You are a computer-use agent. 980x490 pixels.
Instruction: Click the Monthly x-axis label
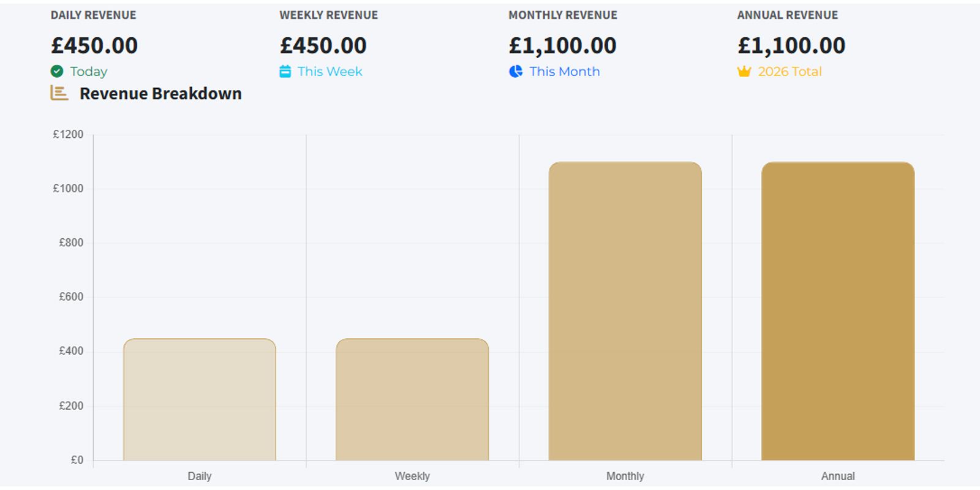click(x=625, y=476)
